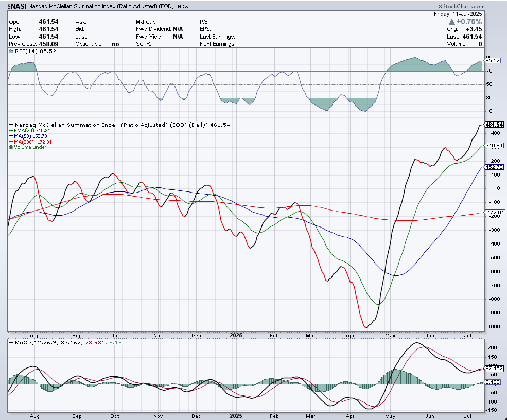The width and height of the screenshot is (507, 420).
Task: Click the MACD(12,26,9) legend label
Action: point(37,342)
